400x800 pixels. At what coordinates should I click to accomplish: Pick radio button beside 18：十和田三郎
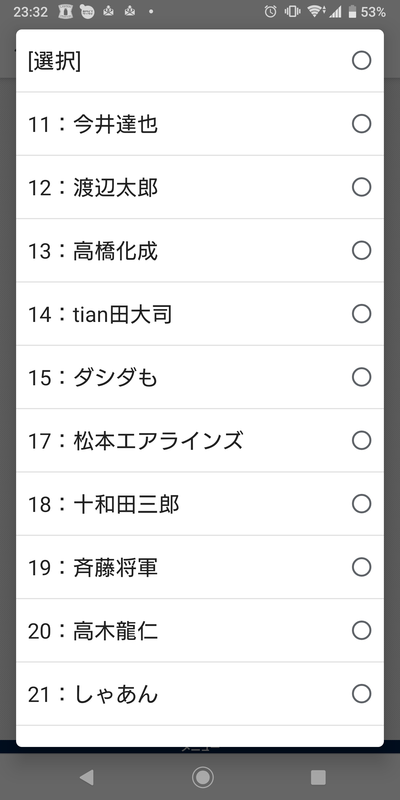361,504
